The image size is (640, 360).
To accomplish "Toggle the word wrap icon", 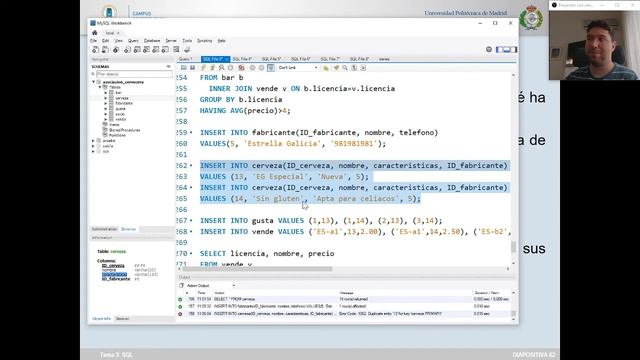I will (x=363, y=68).
